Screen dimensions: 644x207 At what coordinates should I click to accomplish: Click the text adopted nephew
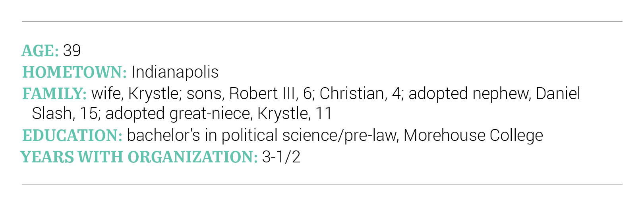[x=470, y=94]
